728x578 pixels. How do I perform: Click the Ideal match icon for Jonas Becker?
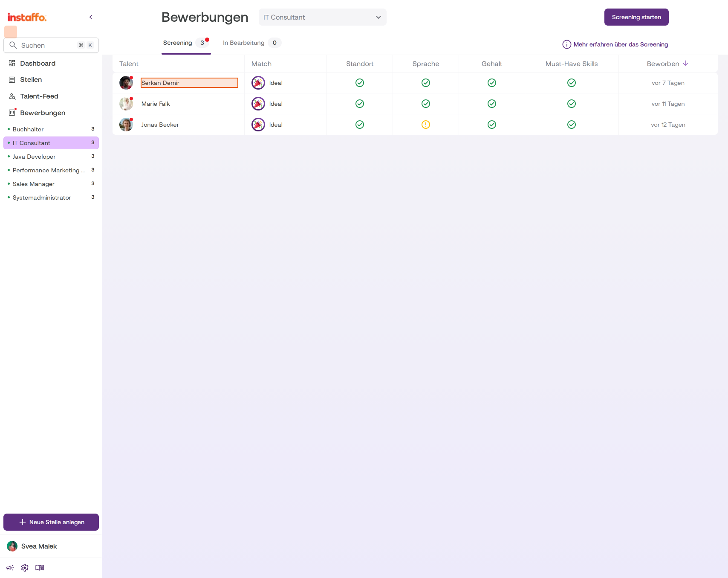click(258, 125)
